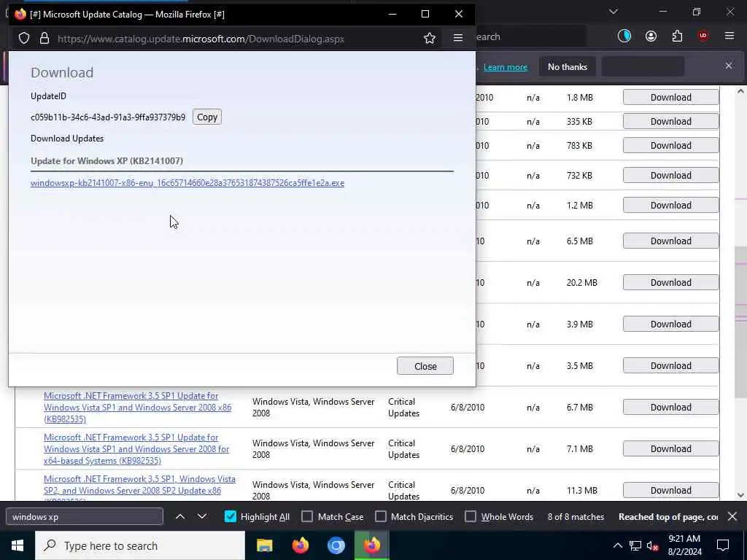This screenshot has height=560, width=747.
Task: Click the active Firefox taskbar icon
Action: [x=371, y=545]
